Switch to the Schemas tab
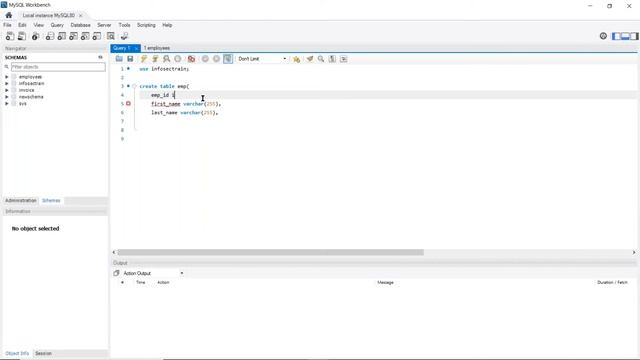This screenshot has height=360, width=640. 51,200
